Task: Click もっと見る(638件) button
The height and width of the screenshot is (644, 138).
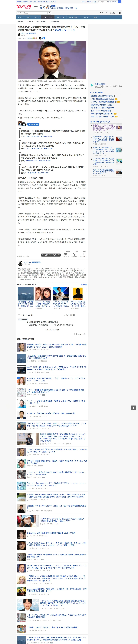Action: pyautogui.click(x=52, y=330)
